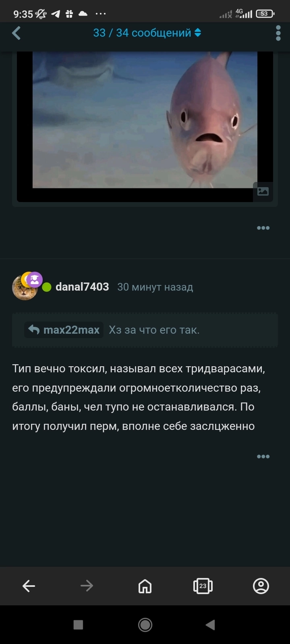Screen dimensions: 290x644
Task: Open the three-dot options under fish image post
Action: pos(263,228)
